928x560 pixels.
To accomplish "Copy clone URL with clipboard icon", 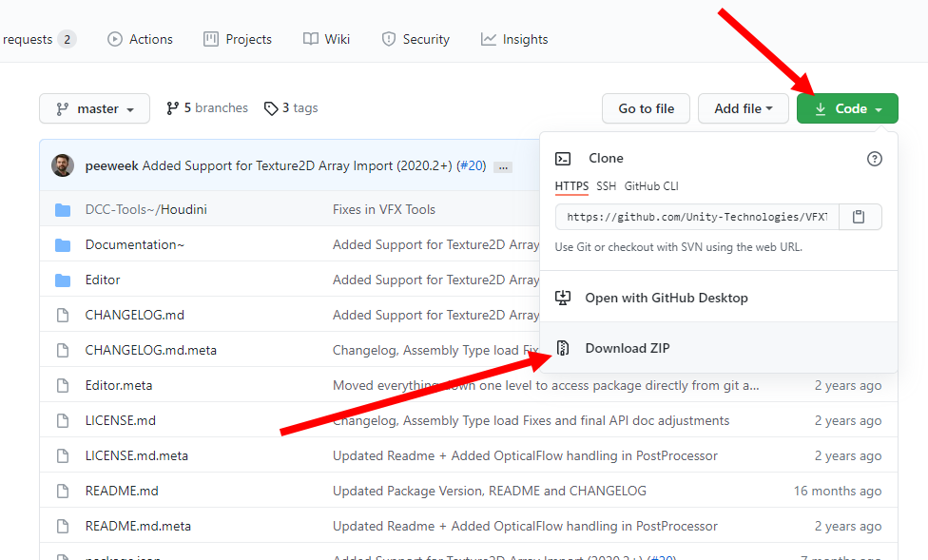I will [x=859, y=217].
